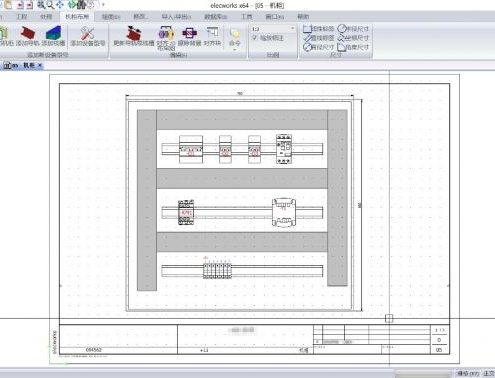This screenshot has width=495, height=378.
Task: Expand the quick access toolbar customize arrow
Action: coord(103,5)
